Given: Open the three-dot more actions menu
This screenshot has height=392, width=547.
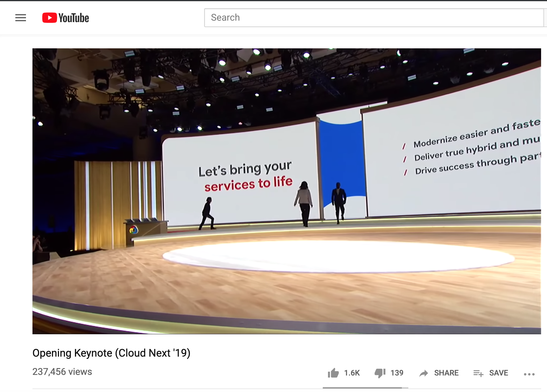Looking at the screenshot, I should [529, 374].
